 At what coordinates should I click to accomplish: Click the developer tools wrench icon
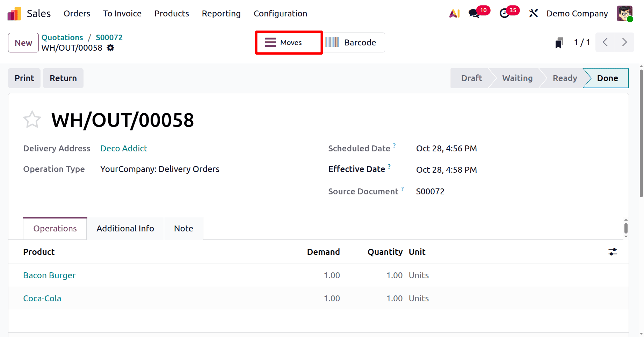point(534,13)
